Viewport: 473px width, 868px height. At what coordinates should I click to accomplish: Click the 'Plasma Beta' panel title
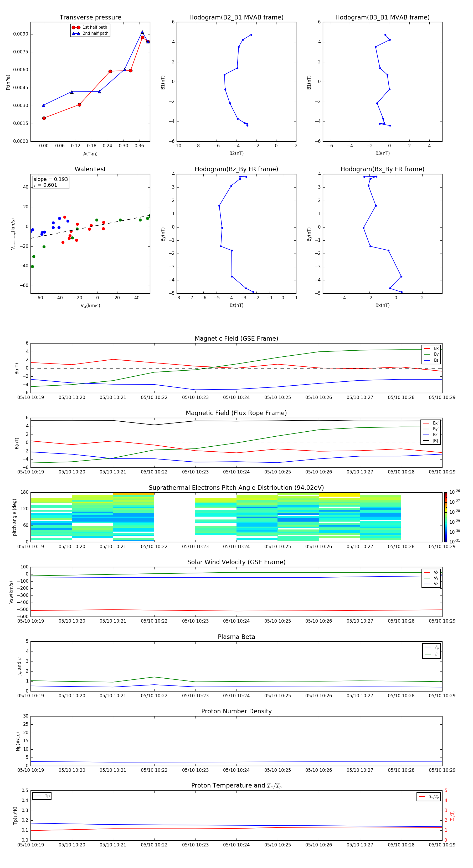[236, 637]
